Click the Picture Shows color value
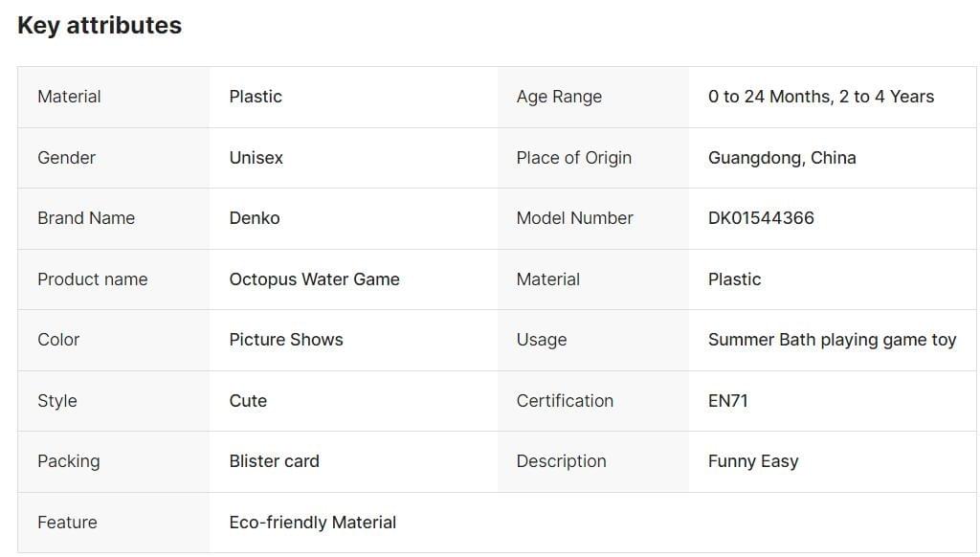Screen dimensions: 980x557 click(x=285, y=340)
